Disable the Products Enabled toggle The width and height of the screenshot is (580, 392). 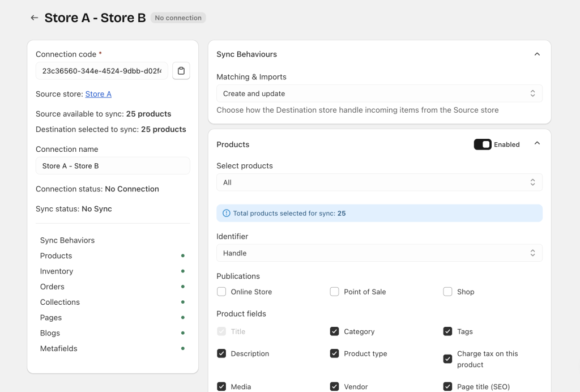483,144
